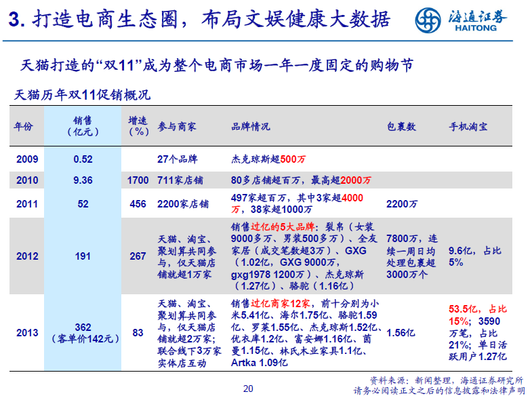
Task: Click the text '跃用户1.27亿'
Action: [478, 357]
